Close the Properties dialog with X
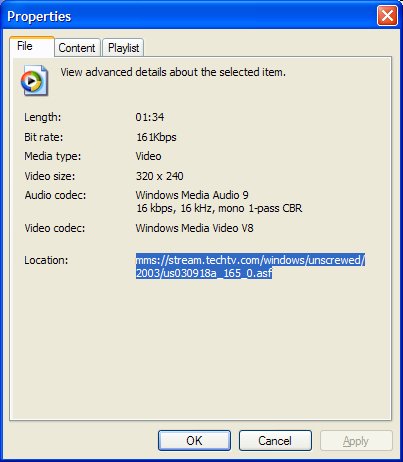This screenshot has height=462, width=403. (387, 15)
